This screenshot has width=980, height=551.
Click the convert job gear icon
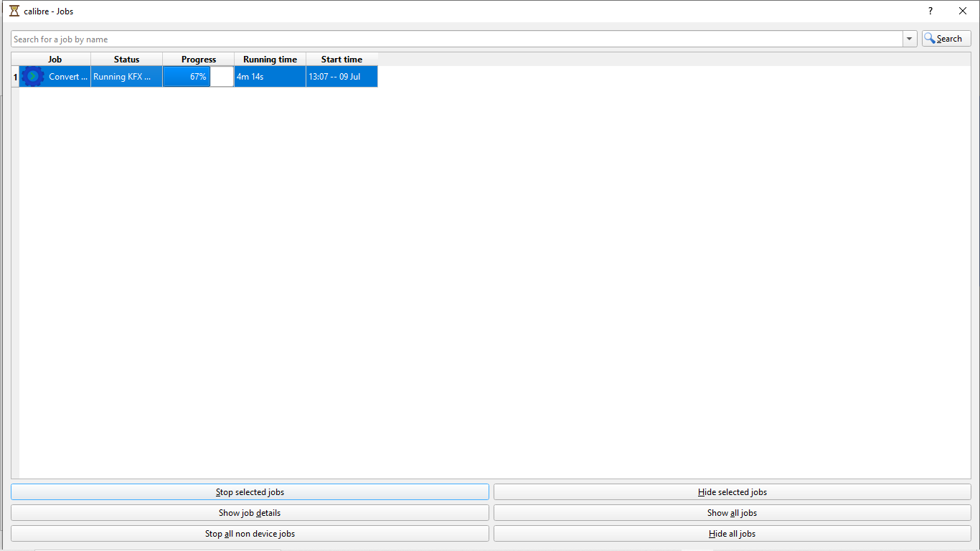tap(33, 76)
